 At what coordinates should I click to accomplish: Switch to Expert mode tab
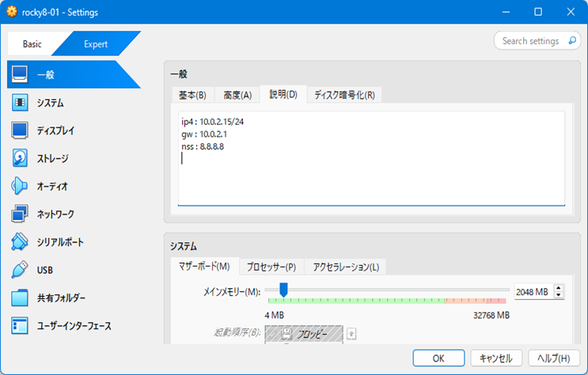pos(96,44)
